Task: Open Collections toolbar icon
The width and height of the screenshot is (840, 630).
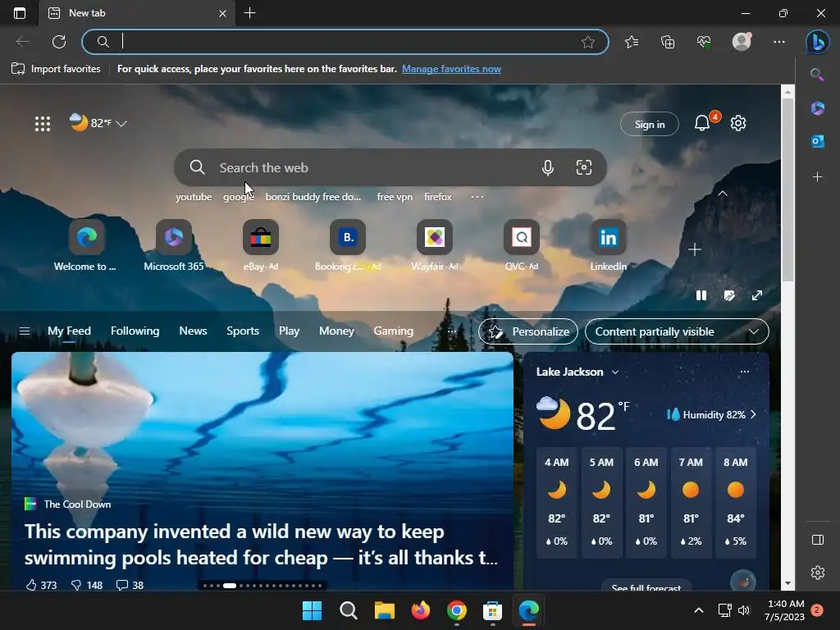Action: (x=668, y=42)
